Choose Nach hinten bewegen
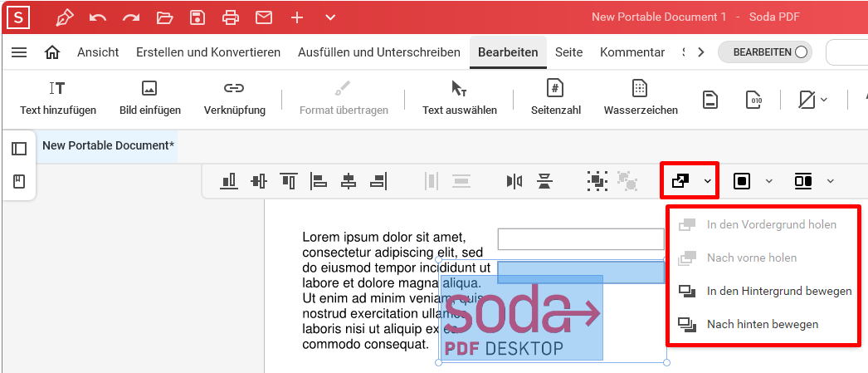Image resolution: width=868 pixels, height=373 pixels. (x=764, y=324)
